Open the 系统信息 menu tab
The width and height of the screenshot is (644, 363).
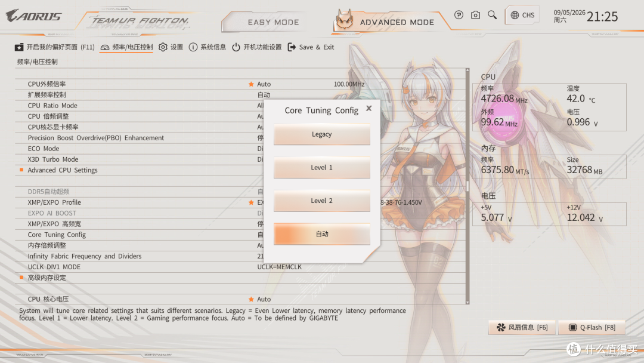208,47
